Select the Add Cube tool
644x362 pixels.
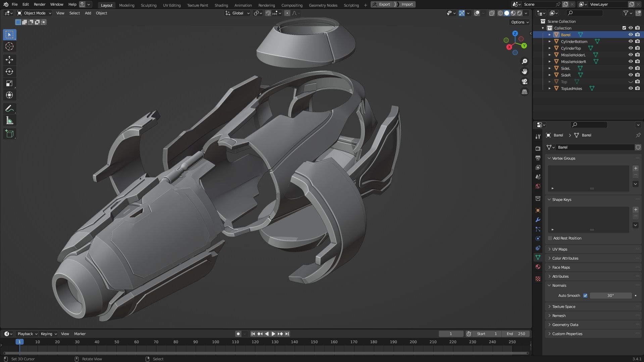9,134
